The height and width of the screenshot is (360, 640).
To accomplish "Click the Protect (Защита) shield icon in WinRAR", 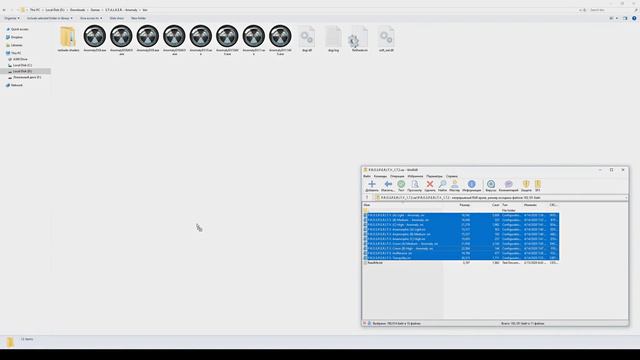I will (x=526, y=186).
